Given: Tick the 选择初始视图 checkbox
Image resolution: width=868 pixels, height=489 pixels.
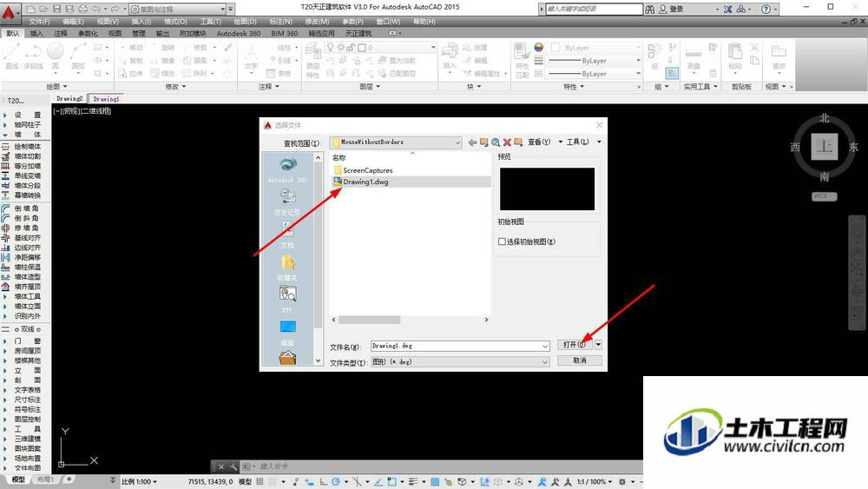Looking at the screenshot, I should tap(502, 241).
